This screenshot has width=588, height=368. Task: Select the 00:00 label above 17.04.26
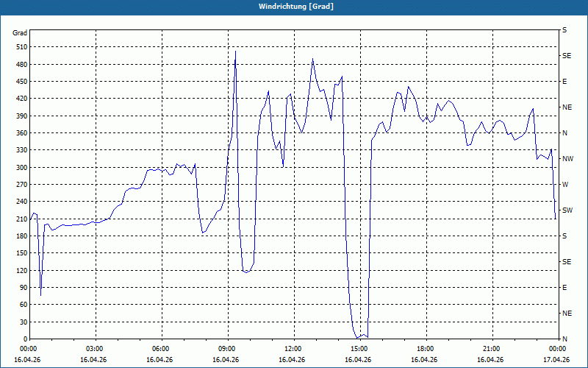tap(556, 349)
